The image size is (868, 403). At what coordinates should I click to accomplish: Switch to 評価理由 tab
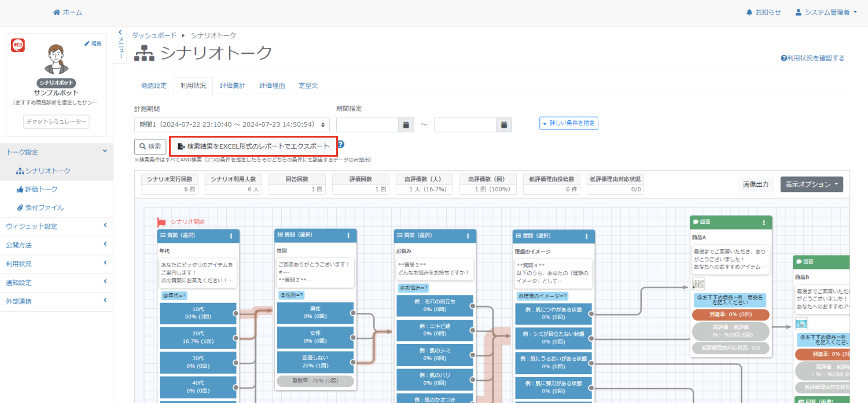click(272, 86)
